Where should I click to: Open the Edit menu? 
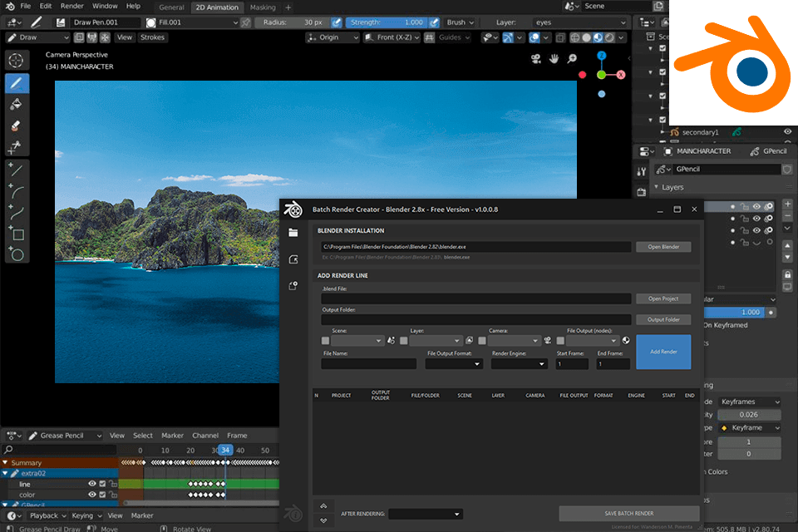click(46, 6)
